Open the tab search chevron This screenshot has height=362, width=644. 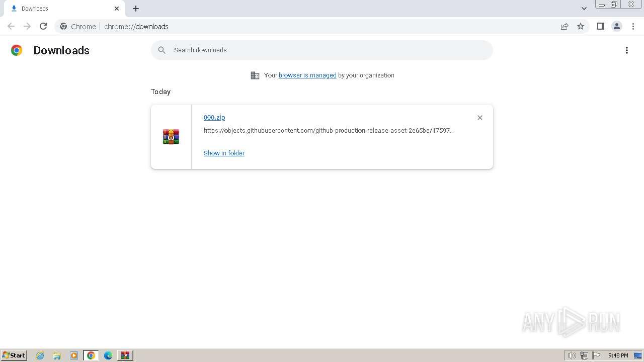tap(584, 9)
